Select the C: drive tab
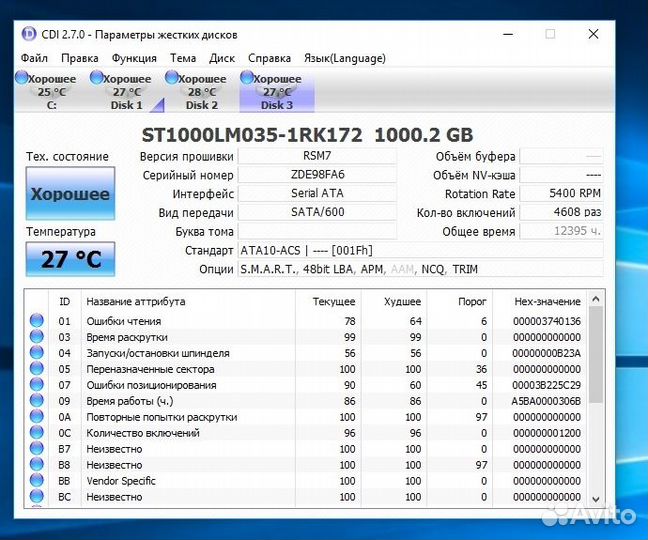This screenshot has height=540, width=648. point(51,91)
